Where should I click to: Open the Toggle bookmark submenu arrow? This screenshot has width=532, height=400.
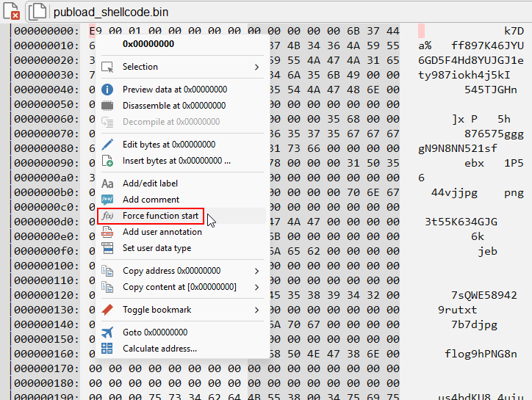256,310
